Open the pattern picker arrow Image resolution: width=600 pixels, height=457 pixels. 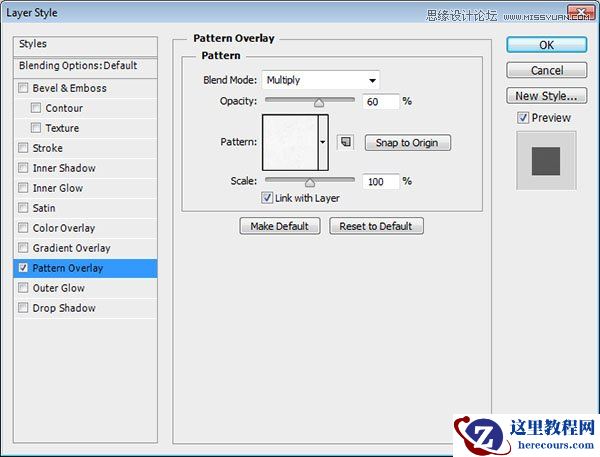click(323, 142)
